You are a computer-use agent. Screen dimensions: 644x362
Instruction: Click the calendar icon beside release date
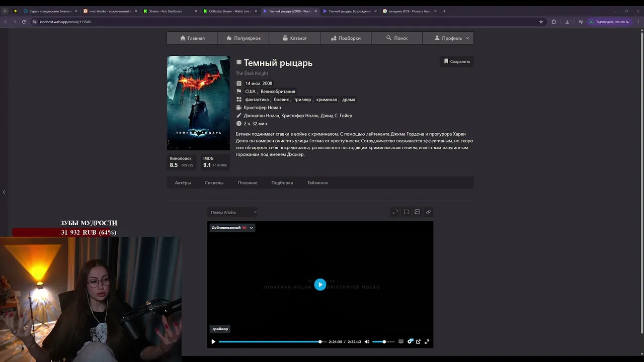point(239,83)
